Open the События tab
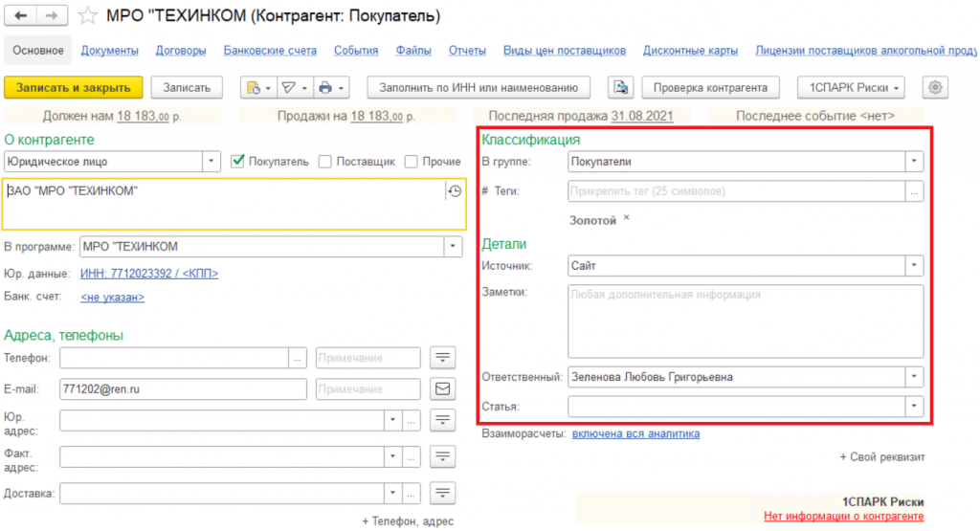 click(356, 50)
